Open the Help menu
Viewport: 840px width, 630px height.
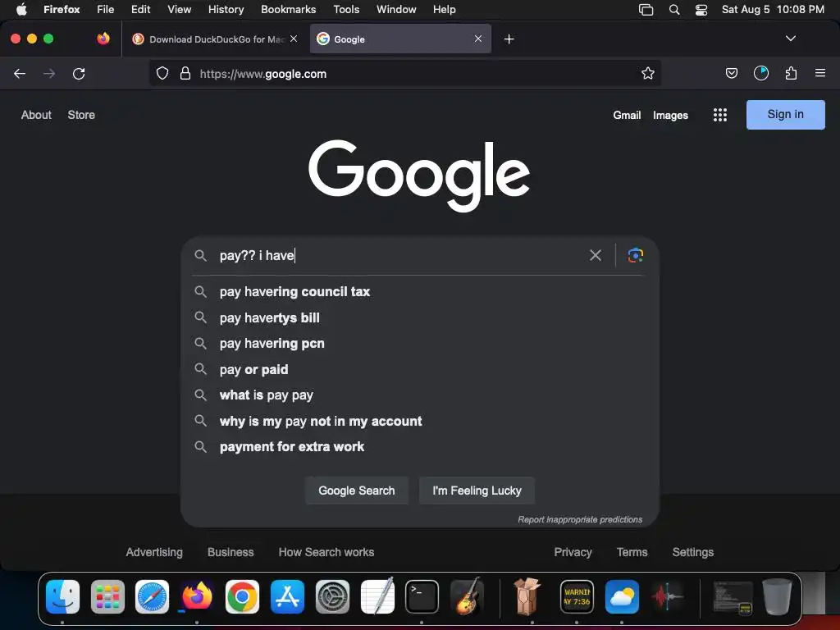tap(444, 9)
